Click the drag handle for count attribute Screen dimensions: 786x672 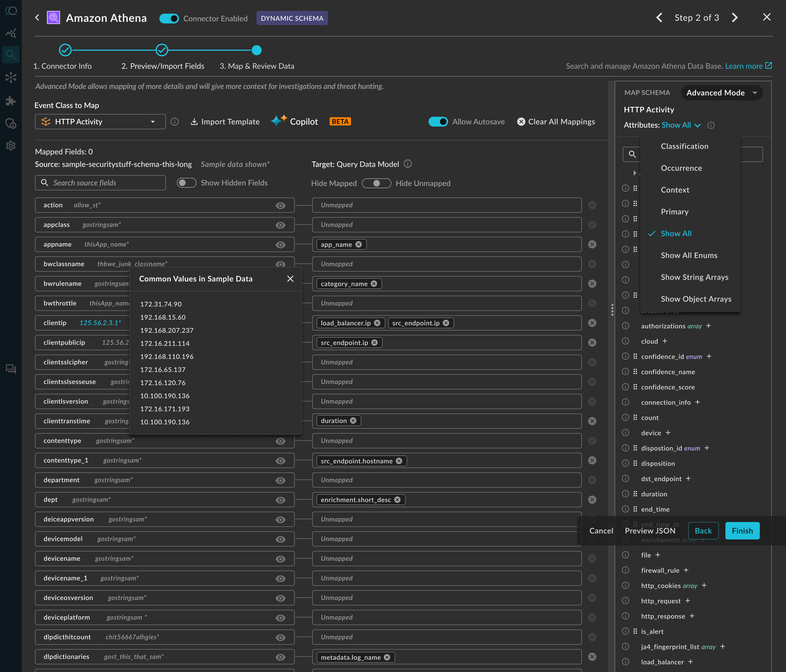[635, 417]
